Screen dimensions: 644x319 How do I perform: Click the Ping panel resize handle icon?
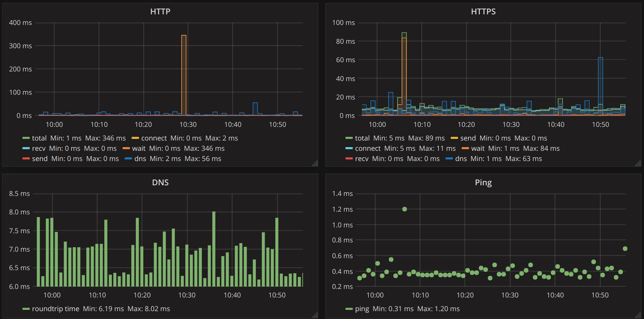pyautogui.click(x=638, y=315)
